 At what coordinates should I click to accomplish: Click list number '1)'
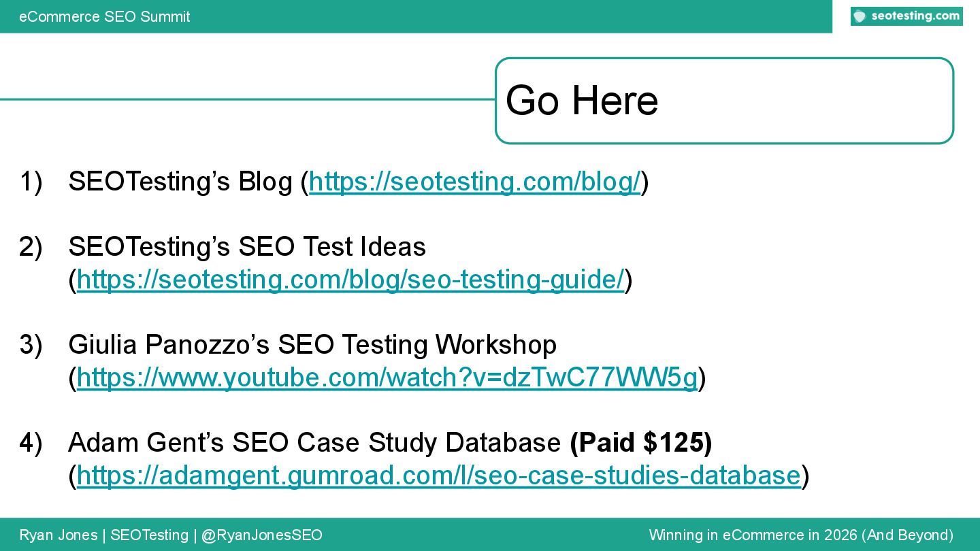click(x=31, y=182)
